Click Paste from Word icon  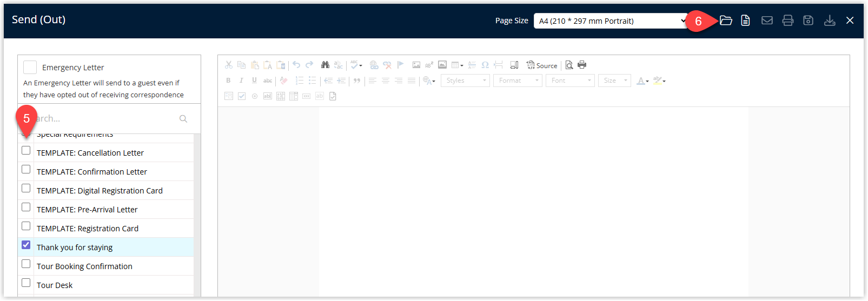pyautogui.click(x=281, y=65)
